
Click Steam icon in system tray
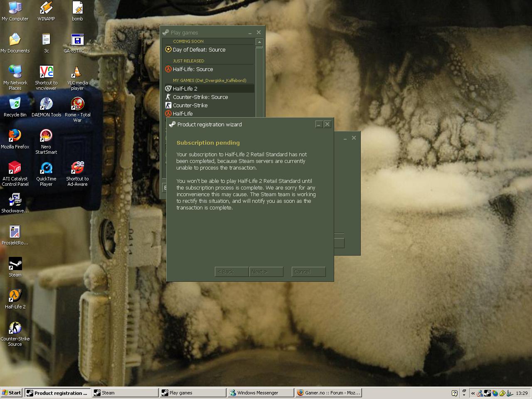coord(488,393)
